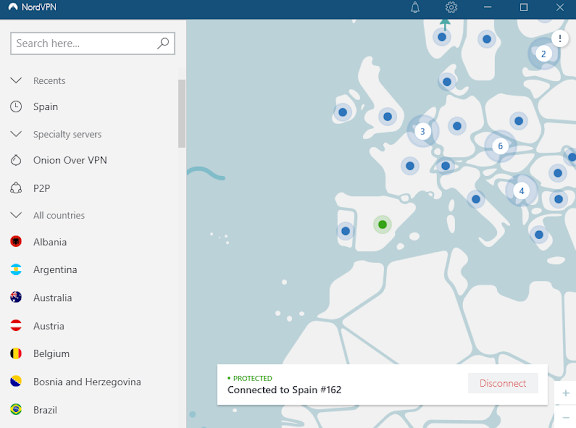Screen dimensions: 576x428
Task: Zoom in the map with plus
Action: pos(566,393)
